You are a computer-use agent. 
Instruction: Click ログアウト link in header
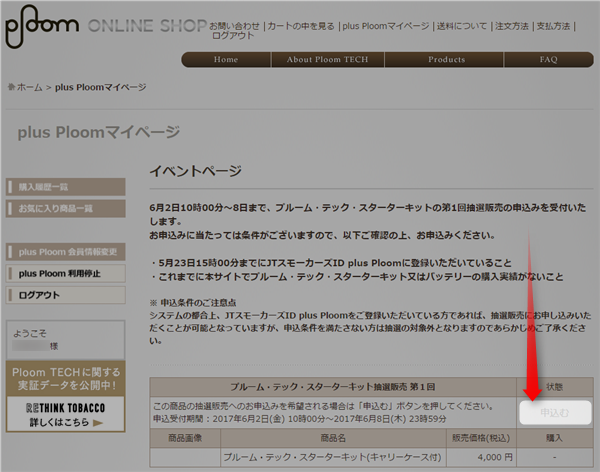[233, 36]
